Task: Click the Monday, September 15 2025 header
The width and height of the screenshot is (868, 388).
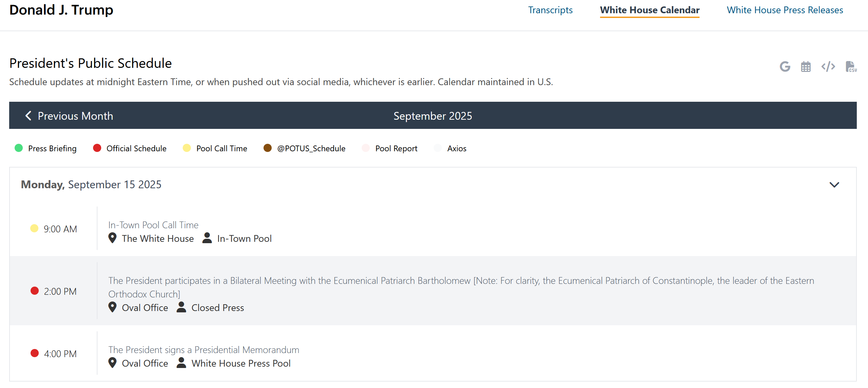Action: [x=91, y=185]
